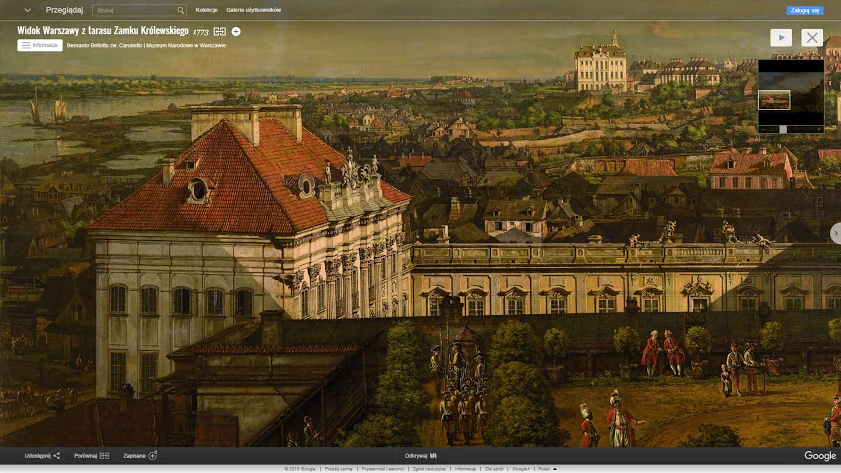
Task: Expand the top-left chevron menu
Action: coord(27,10)
